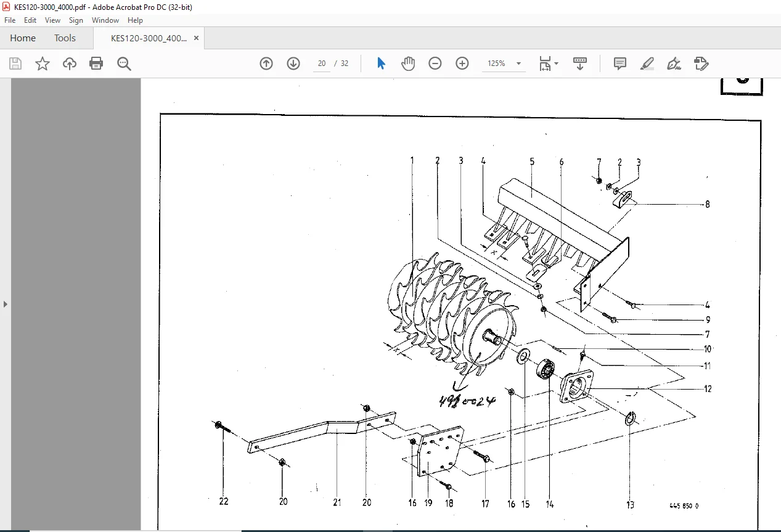Image resolution: width=781 pixels, height=532 pixels.
Task: Click part number 19 label in diagram
Action: coord(428,503)
